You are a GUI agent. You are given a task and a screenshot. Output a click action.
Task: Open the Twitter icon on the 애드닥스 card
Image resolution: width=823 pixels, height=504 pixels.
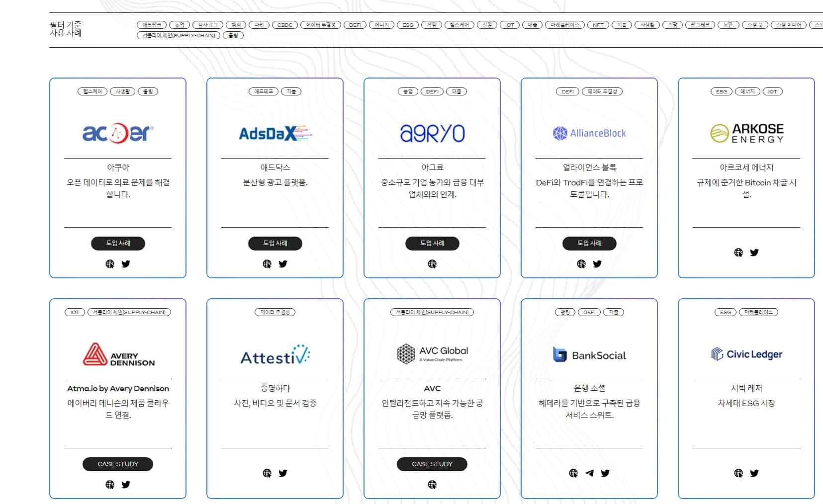pos(283,264)
